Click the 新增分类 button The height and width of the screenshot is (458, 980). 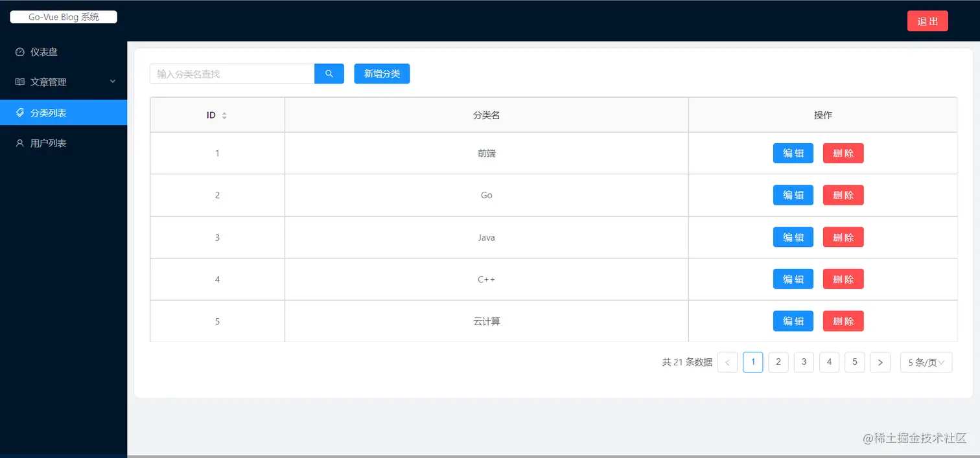pyautogui.click(x=382, y=74)
